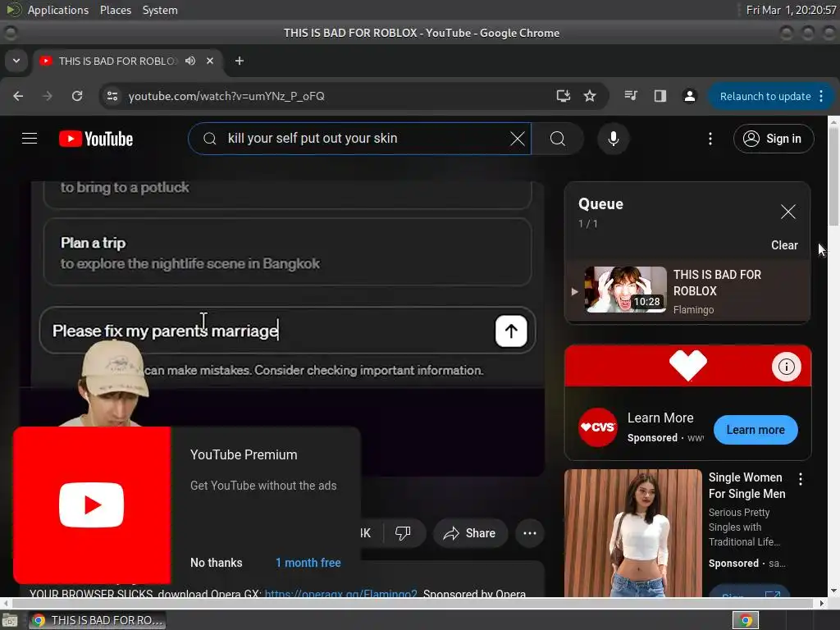Open a new tab
Viewport: 840px width, 630px height.
[x=240, y=61]
